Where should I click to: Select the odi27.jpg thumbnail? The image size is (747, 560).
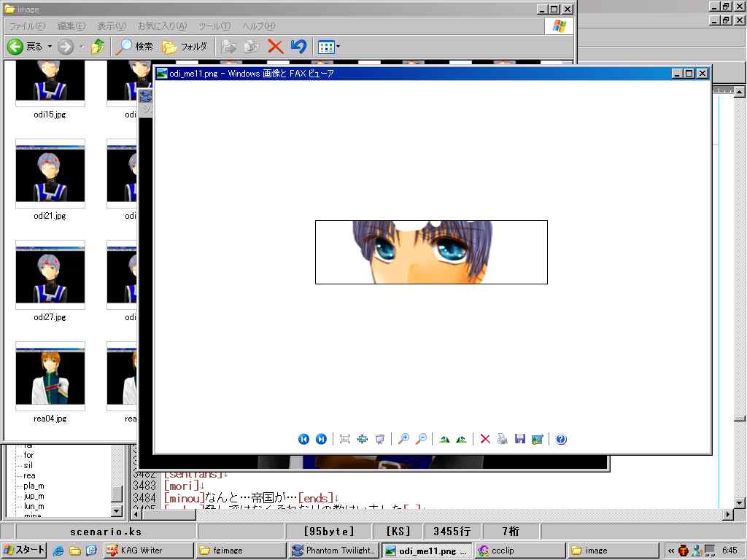tap(50, 275)
